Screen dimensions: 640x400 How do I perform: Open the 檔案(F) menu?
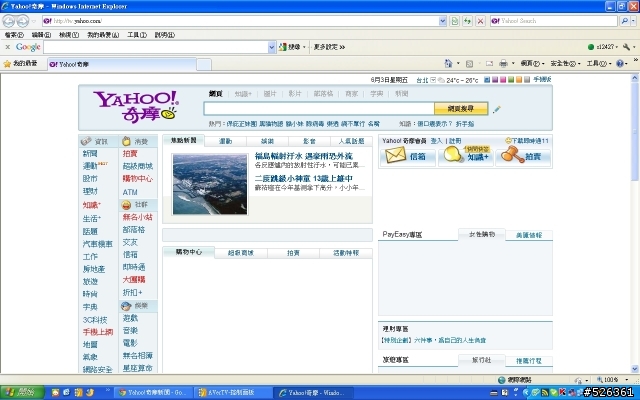pos(14,35)
